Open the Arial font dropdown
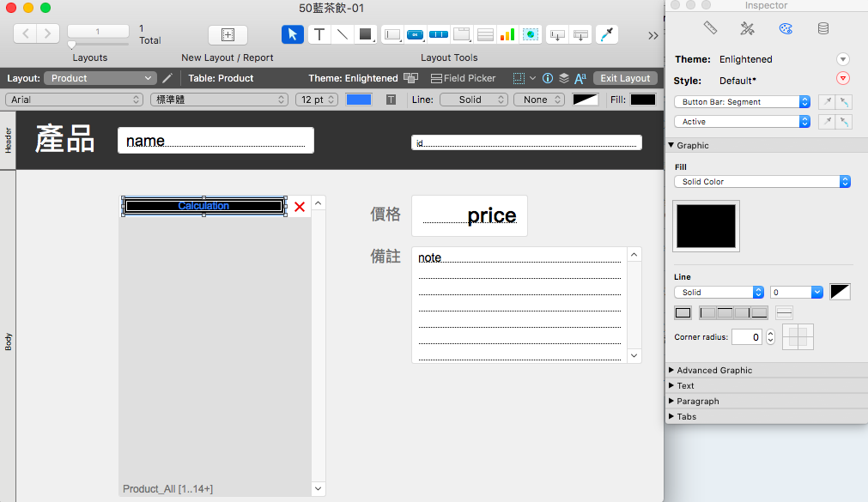Screen dimensions: 868x502 click(74, 100)
